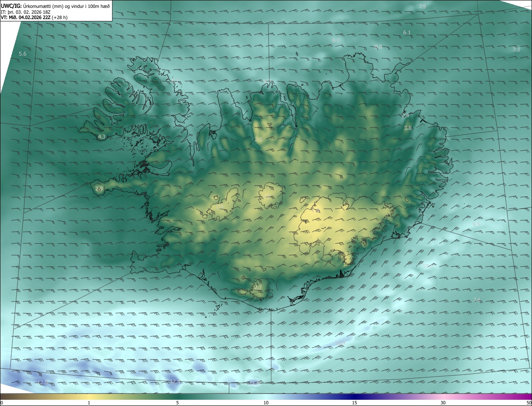Screen dimensions: 532x406
Task: Click the '9.5' value label
Action: (476, 224)
